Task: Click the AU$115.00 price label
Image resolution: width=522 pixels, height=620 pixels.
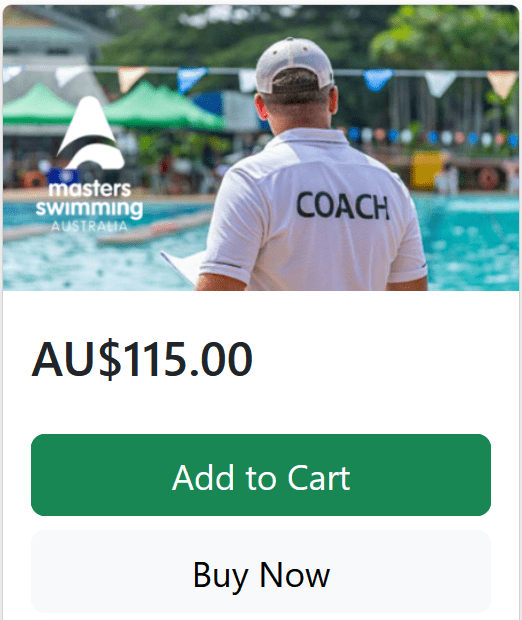Action: (142, 359)
